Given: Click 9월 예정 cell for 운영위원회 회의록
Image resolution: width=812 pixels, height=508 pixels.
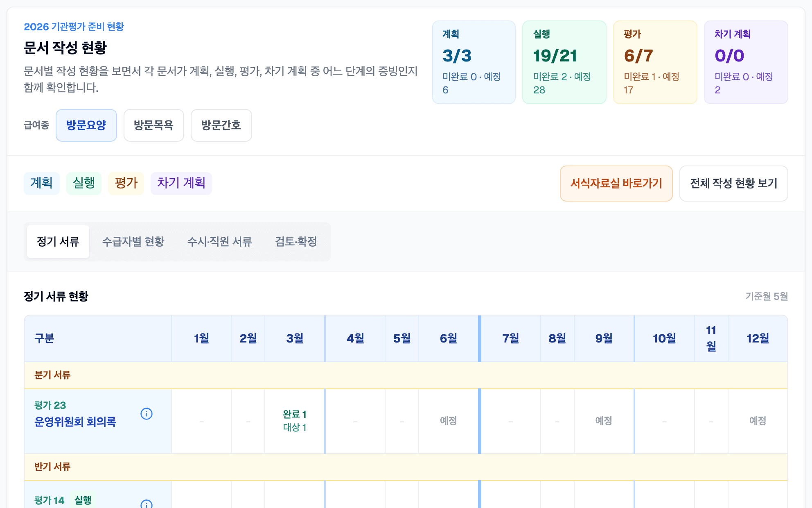Looking at the screenshot, I should click(604, 421).
